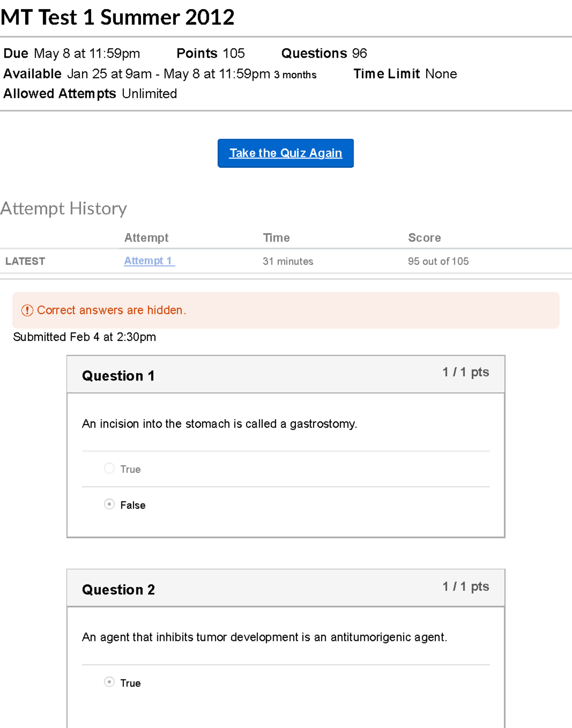The image size is (572, 728).
Task: Click the LATEST row label
Action: [25, 261]
